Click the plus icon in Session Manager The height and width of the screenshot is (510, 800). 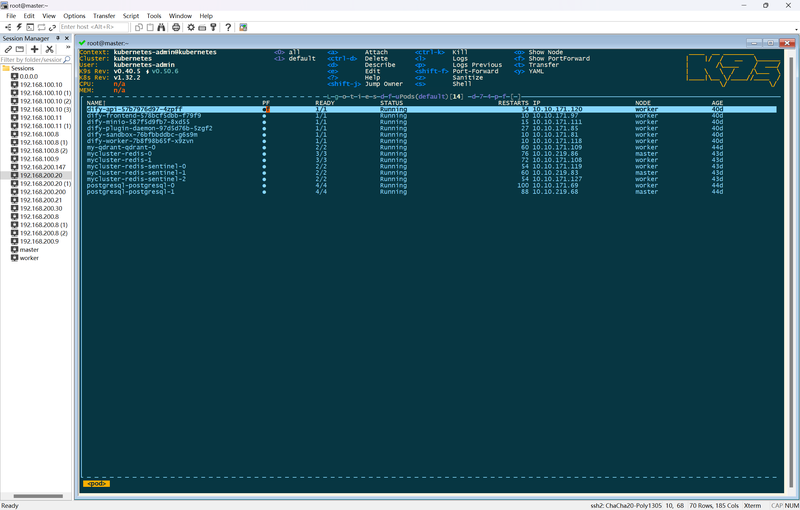point(34,48)
